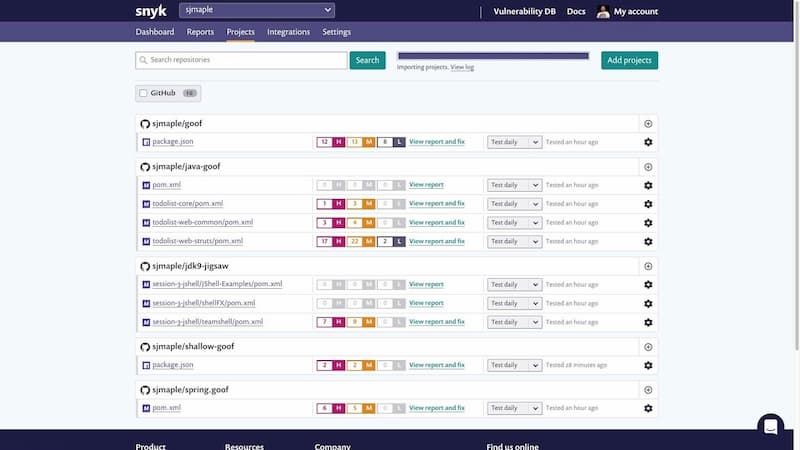Open settings gear for todolist-web-struts/pom.xml

(x=648, y=241)
